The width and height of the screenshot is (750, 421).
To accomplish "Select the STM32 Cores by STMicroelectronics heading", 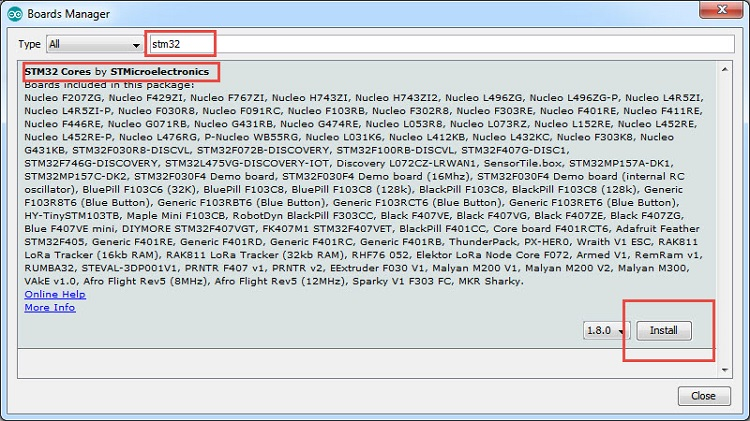I will 117,72.
